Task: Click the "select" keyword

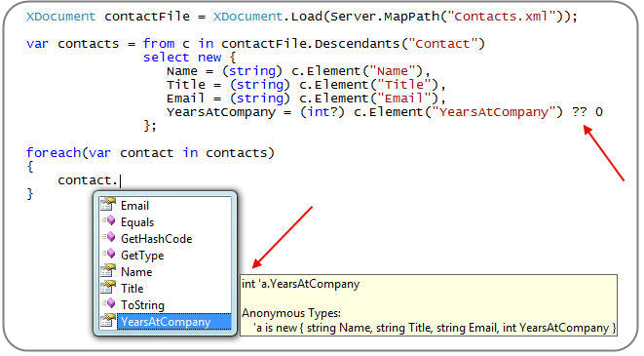Action: pyautogui.click(x=166, y=58)
